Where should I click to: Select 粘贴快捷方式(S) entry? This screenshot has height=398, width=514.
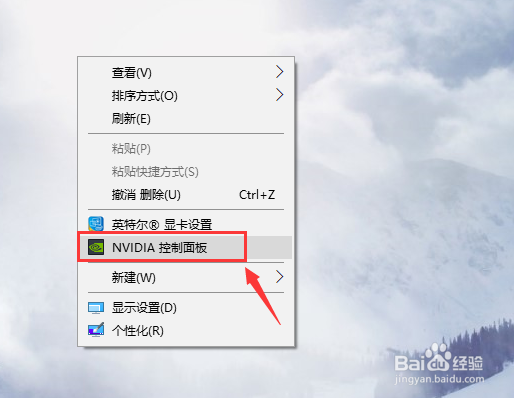tap(186, 172)
